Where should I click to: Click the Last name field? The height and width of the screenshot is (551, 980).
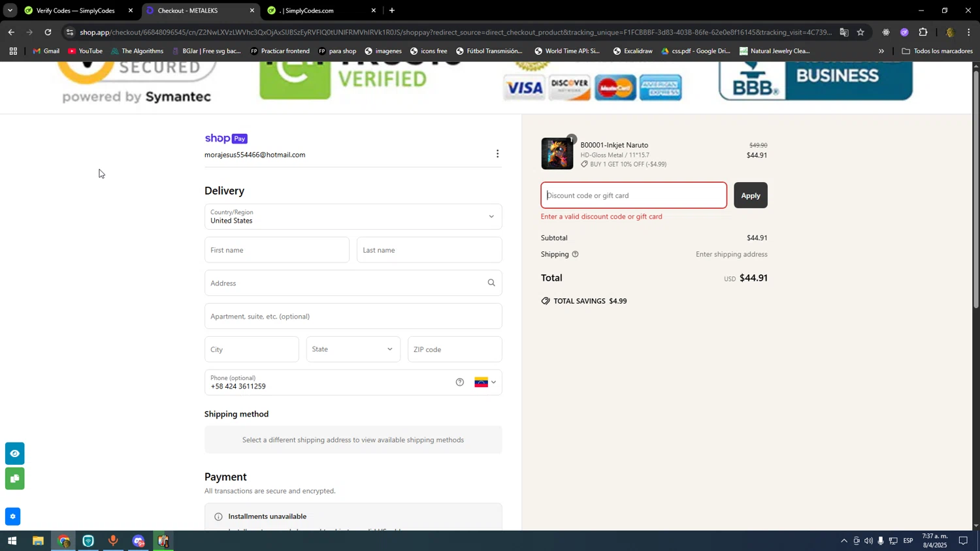tap(429, 250)
